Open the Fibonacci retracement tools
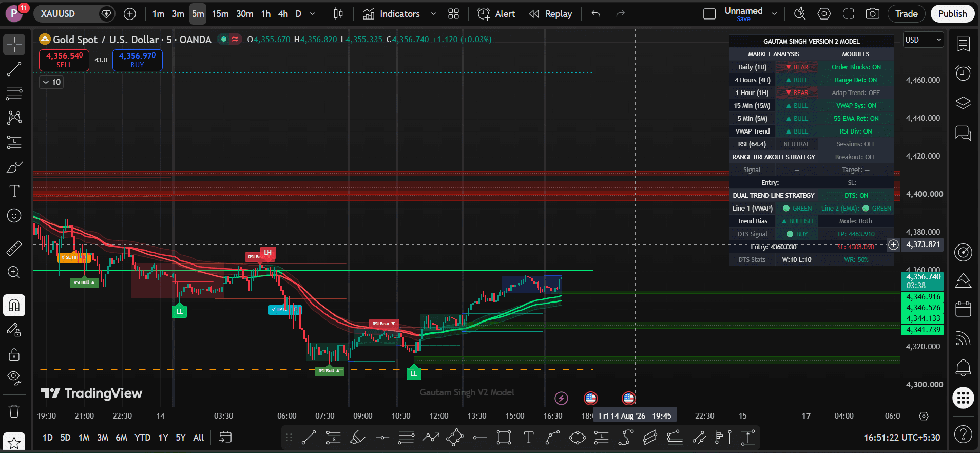Viewport: 980px width, 453px height. tap(14, 93)
